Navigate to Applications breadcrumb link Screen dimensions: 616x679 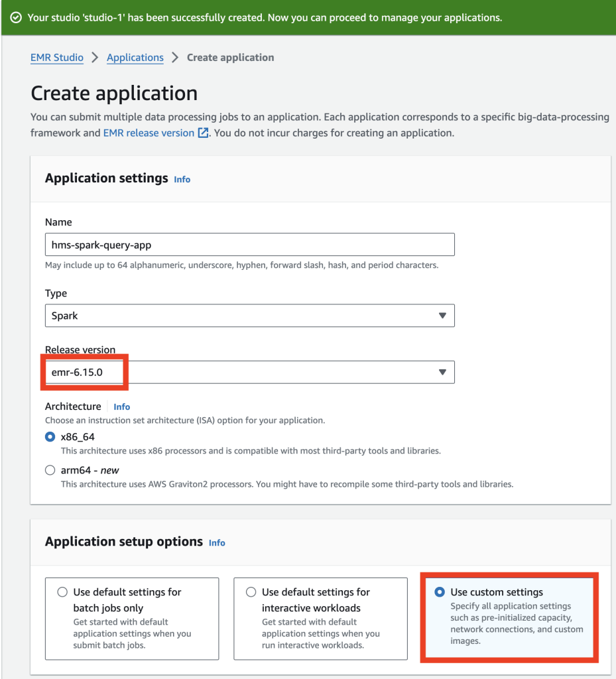135,58
